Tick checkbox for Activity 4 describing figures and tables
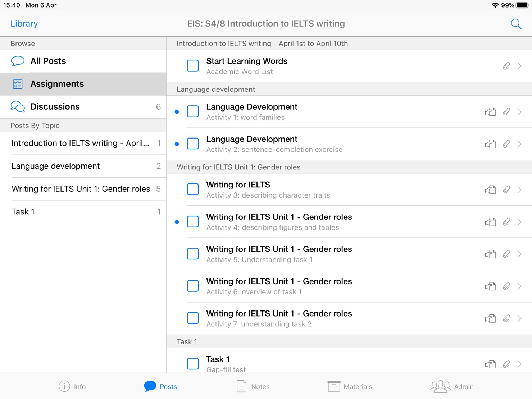 click(193, 222)
